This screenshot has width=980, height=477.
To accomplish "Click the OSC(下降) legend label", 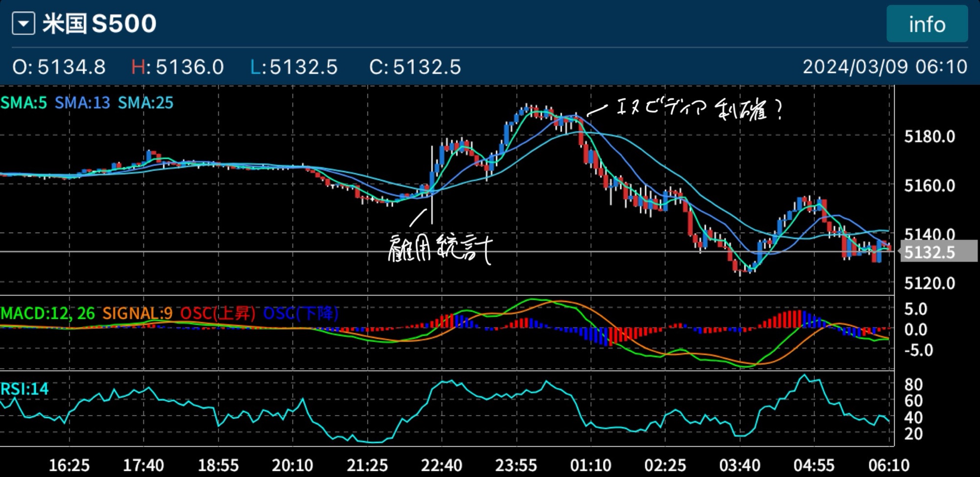I will [300, 313].
